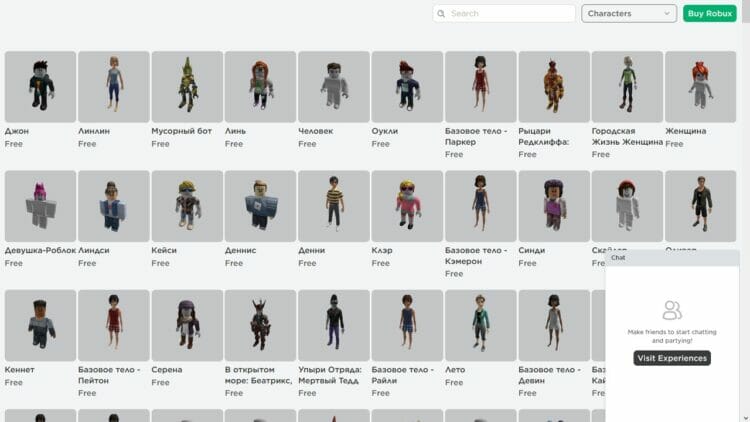This screenshot has height=422, width=750.
Task: Open the Characters category dropdown
Action: pos(629,13)
